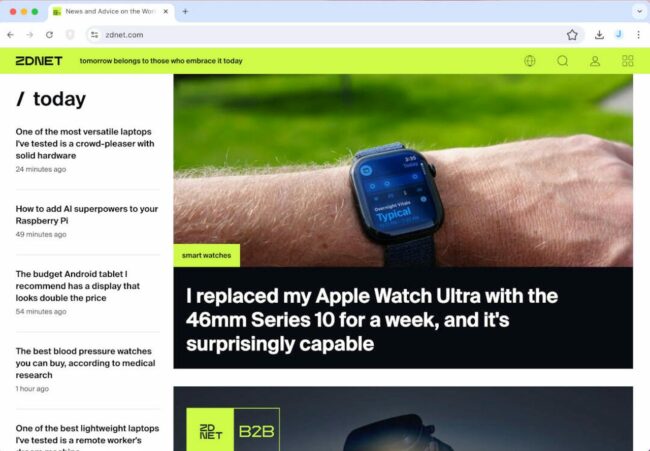The height and width of the screenshot is (451, 650).
Task: Open the user account profile icon
Action: (595, 61)
